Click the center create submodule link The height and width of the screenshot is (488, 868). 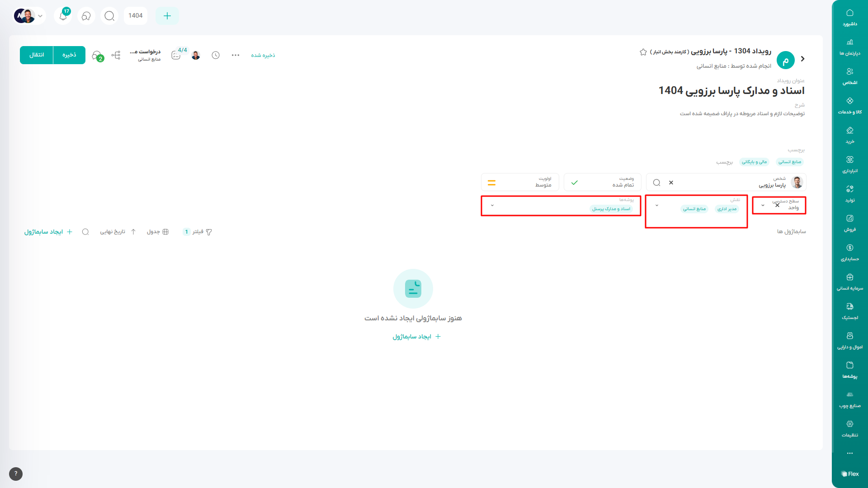pos(416,337)
